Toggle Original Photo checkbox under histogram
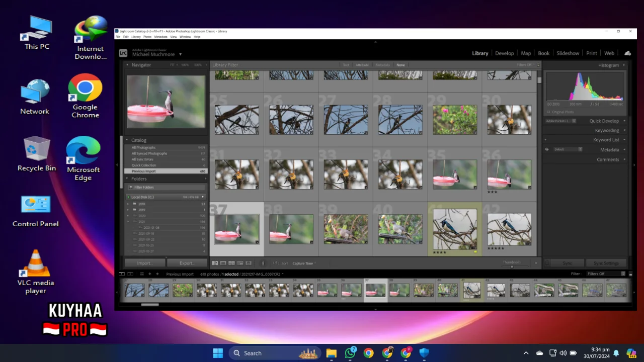This screenshot has height=362, width=644. pos(548,112)
